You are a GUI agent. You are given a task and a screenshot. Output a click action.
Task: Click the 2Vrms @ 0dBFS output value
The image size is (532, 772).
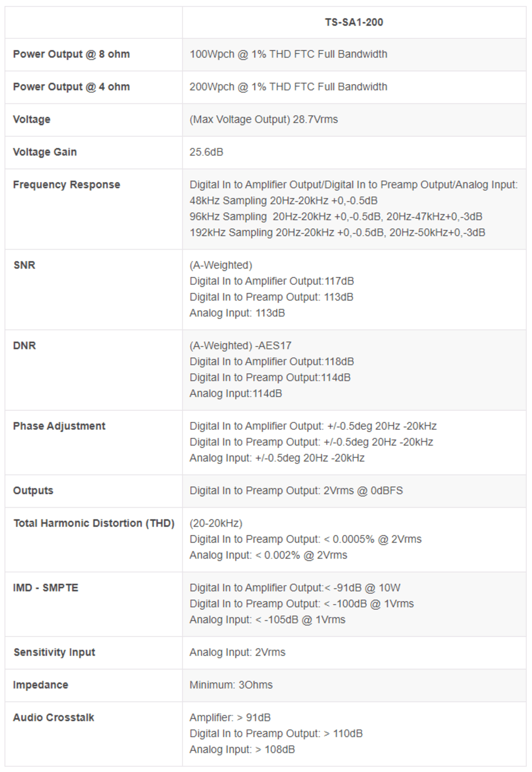[x=363, y=491]
